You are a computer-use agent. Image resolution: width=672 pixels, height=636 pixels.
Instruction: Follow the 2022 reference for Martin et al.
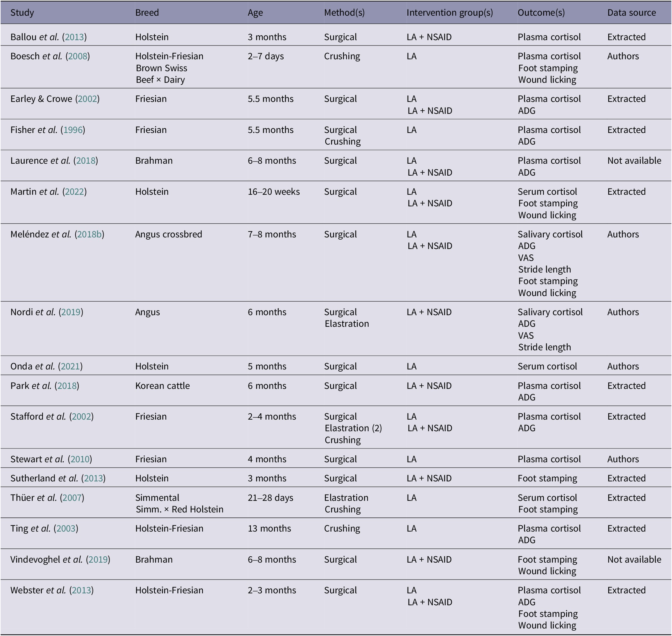pos(74,192)
